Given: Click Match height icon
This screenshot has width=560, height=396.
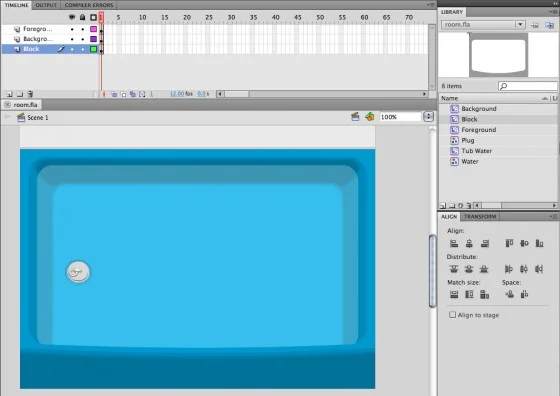Looking at the screenshot, I should pos(469,294).
